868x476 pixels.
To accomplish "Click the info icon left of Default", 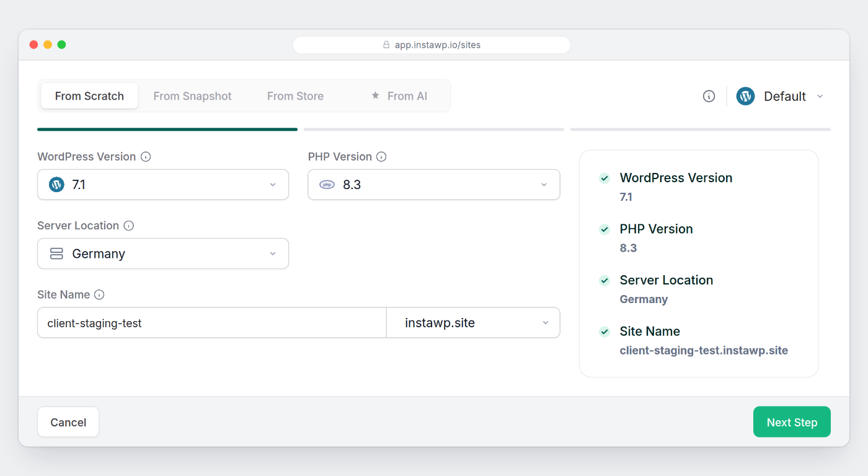I will (x=709, y=96).
